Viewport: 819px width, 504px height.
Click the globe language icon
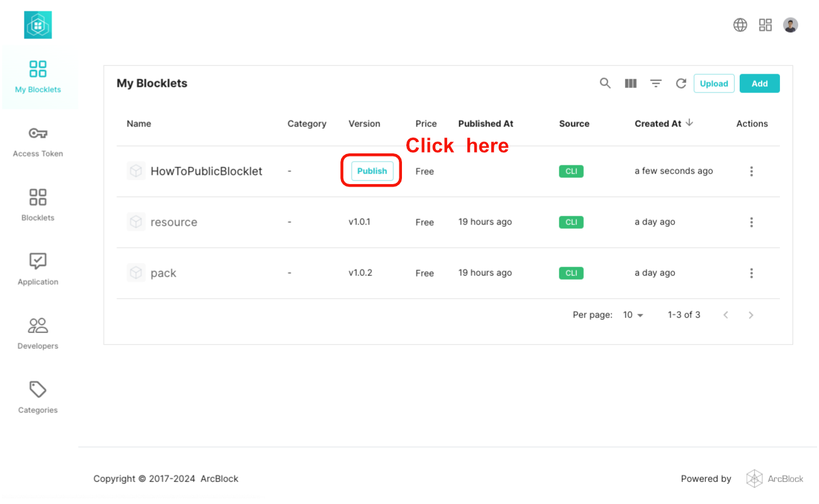[x=740, y=25]
